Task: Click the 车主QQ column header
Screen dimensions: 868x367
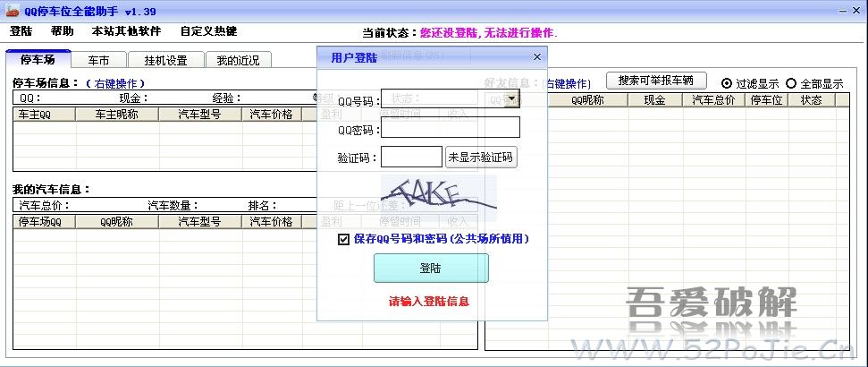Action: (45, 115)
